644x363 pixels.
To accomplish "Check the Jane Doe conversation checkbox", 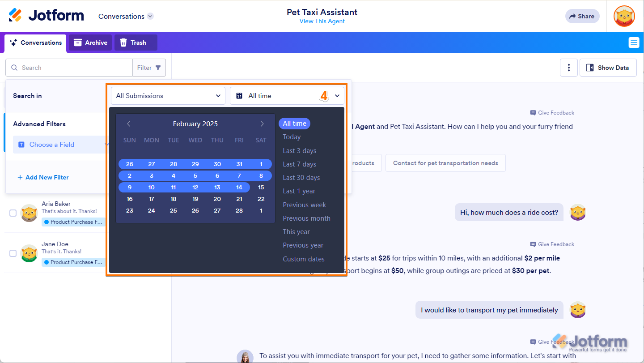I will click(13, 253).
